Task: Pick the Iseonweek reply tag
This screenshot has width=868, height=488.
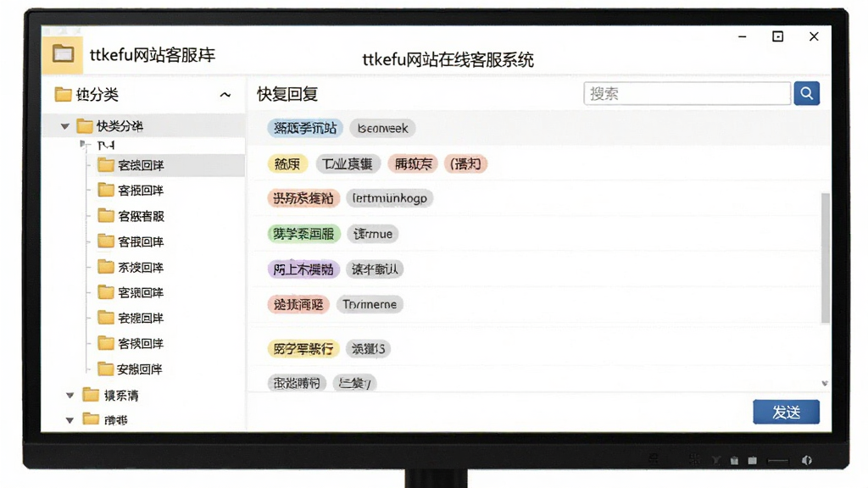Action: [x=382, y=129]
